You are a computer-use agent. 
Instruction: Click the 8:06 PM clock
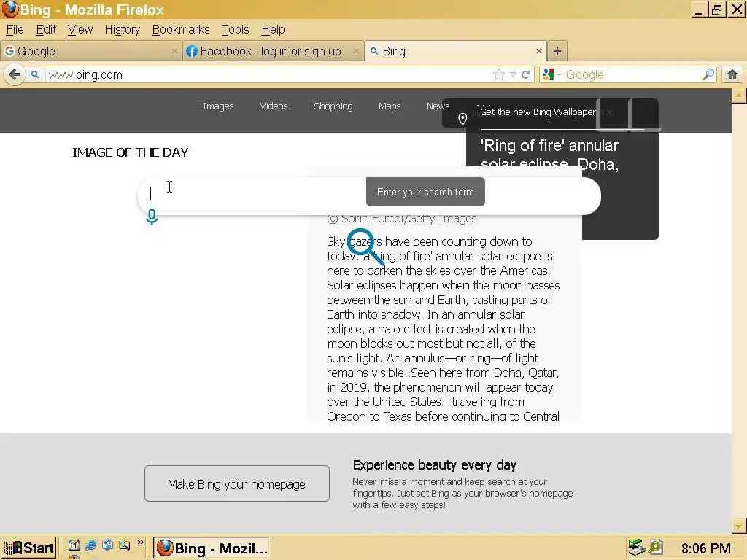(705, 548)
